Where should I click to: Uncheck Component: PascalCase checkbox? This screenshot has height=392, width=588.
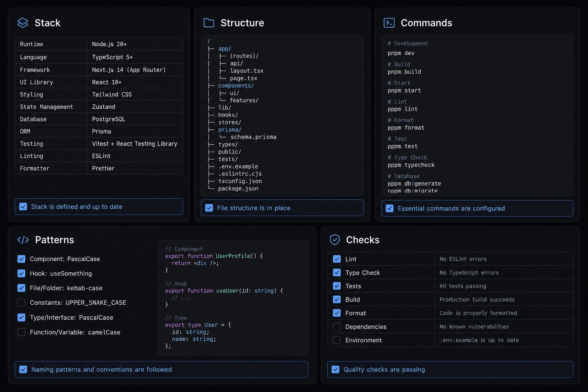click(x=21, y=259)
